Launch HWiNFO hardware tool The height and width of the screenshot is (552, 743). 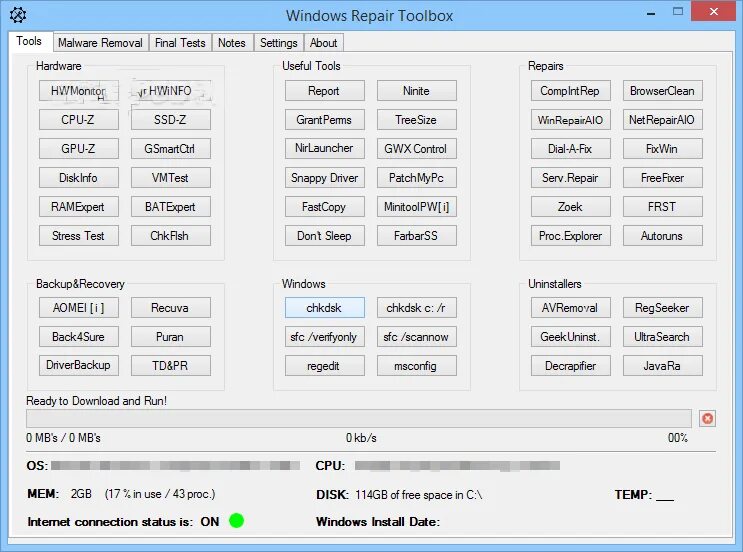coord(171,90)
